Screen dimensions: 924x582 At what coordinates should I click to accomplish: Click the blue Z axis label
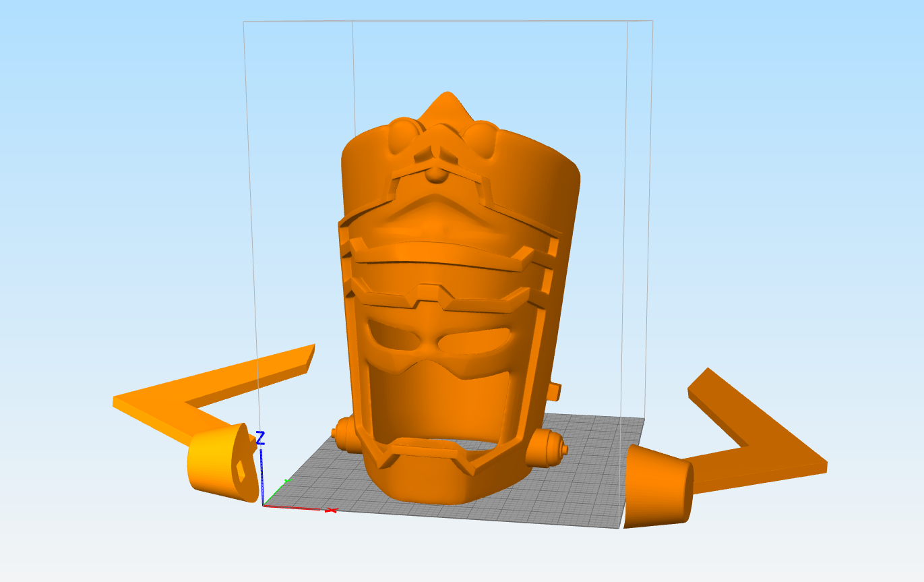pos(260,438)
